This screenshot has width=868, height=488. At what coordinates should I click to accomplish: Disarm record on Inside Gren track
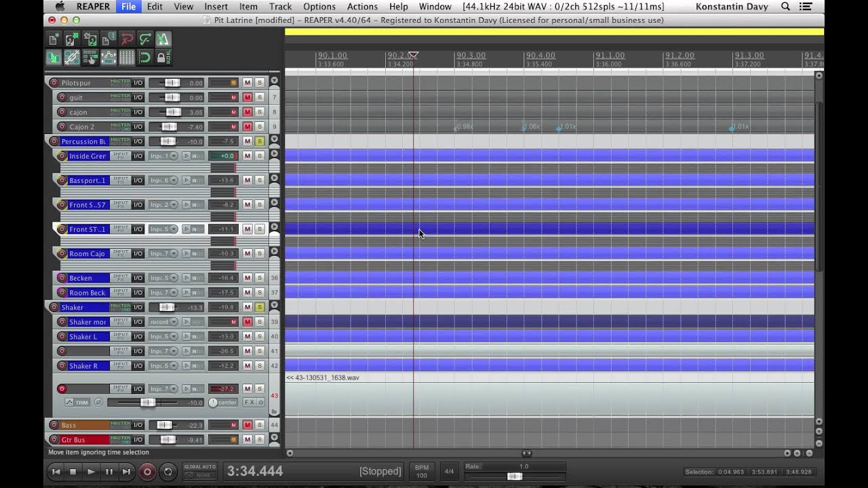[62, 156]
